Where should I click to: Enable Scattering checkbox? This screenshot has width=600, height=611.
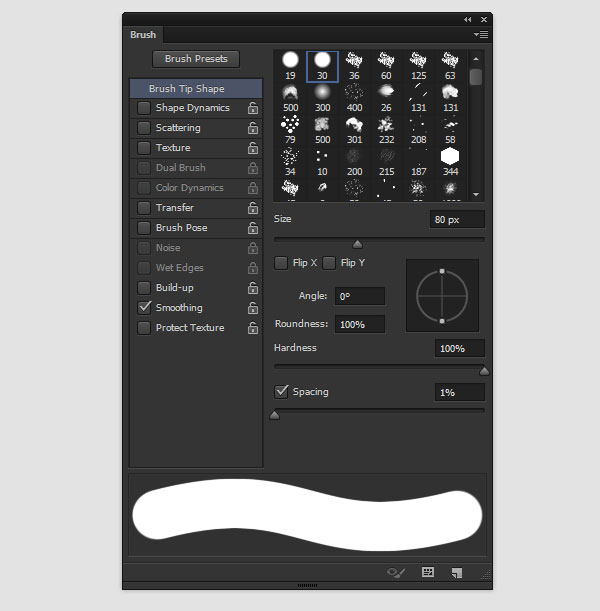144,128
